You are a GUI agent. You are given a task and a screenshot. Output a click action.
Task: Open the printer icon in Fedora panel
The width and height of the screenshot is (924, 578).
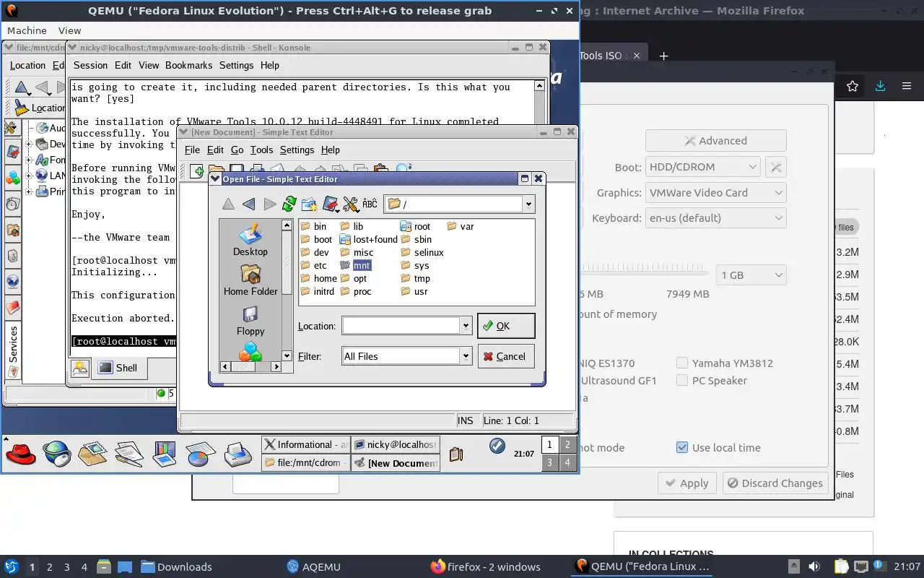(x=237, y=454)
